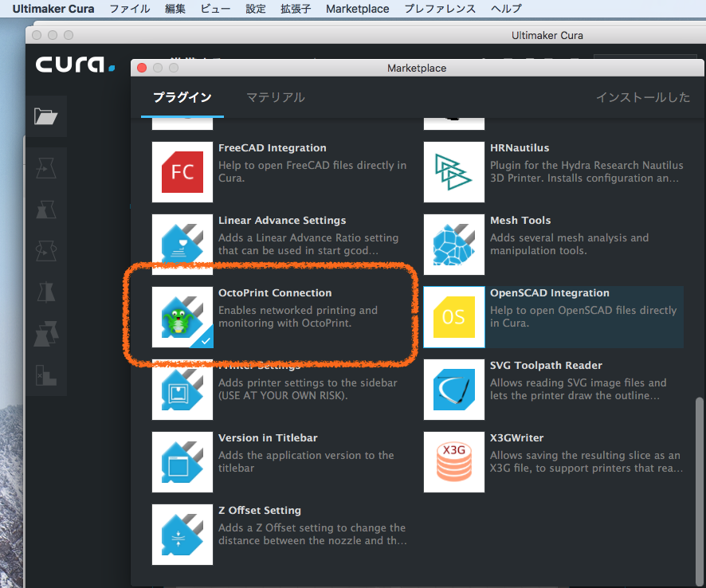Open the HRNautilus plugin icon
The image size is (706, 588).
(x=454, y=172)
